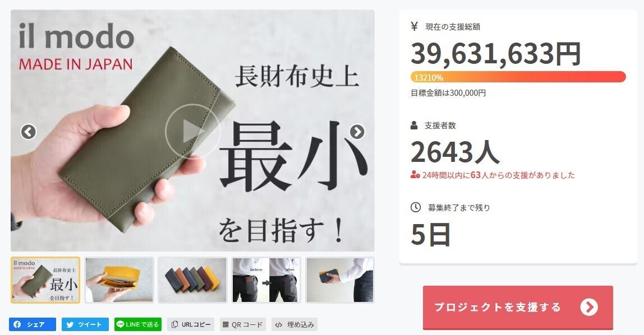Click the 13210% funding progress bar
The height and width of the screenshot is (335, 644).
point(518,77)
